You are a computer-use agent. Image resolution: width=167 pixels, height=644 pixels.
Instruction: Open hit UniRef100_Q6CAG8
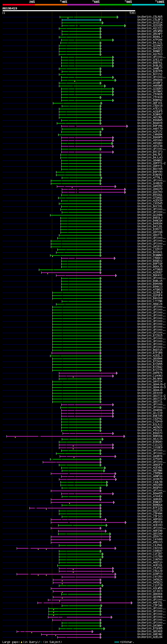(150, 631)
